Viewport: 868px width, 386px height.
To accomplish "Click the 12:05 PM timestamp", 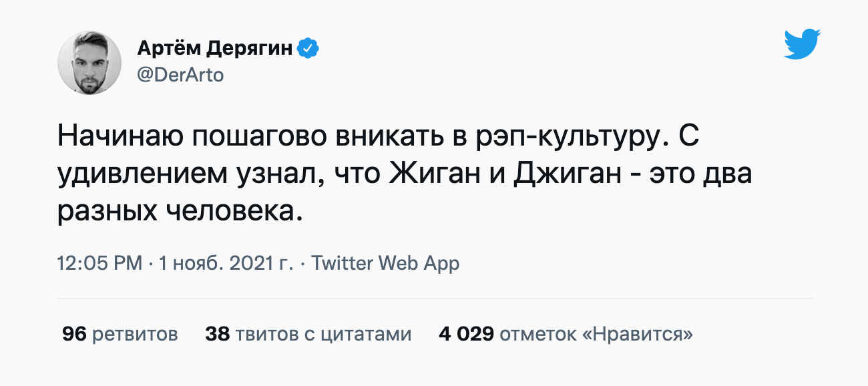I will point(99,263).
